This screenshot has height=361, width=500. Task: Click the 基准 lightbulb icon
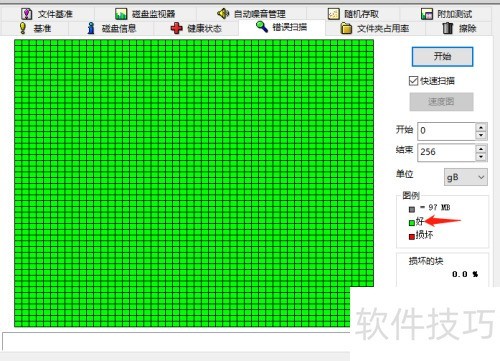[23, 28]
